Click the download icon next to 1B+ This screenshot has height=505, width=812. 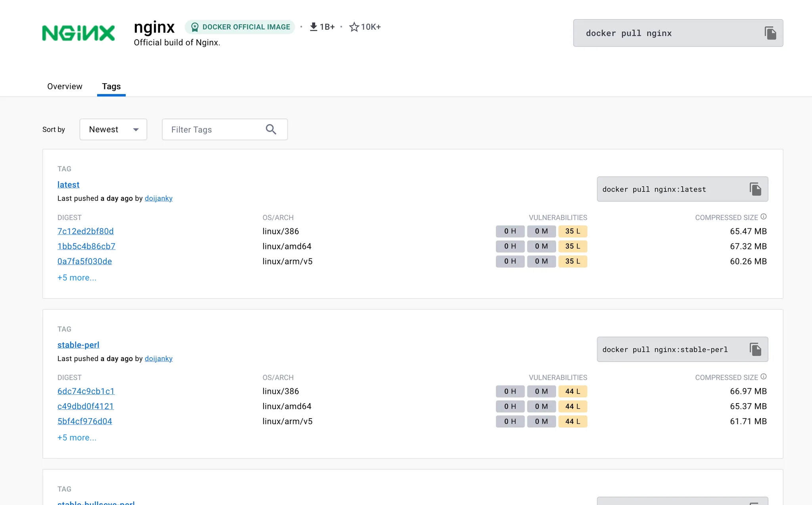[x=313, y=27]
